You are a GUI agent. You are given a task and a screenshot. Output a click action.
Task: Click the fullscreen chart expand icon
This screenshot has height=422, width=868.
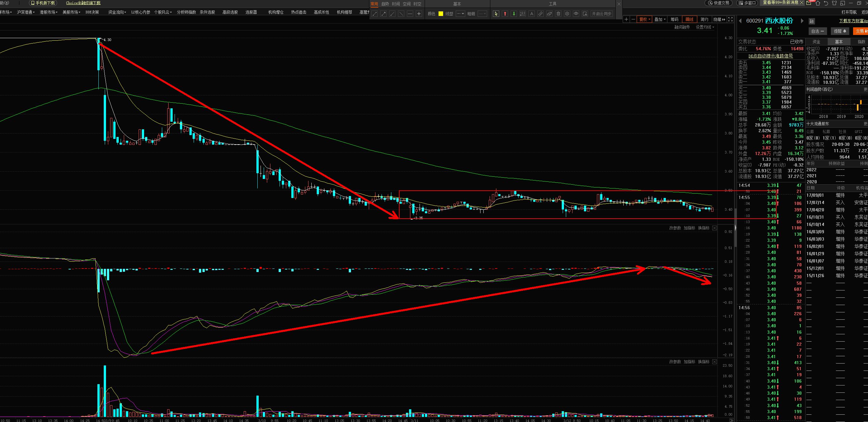[x=730, y=20]
